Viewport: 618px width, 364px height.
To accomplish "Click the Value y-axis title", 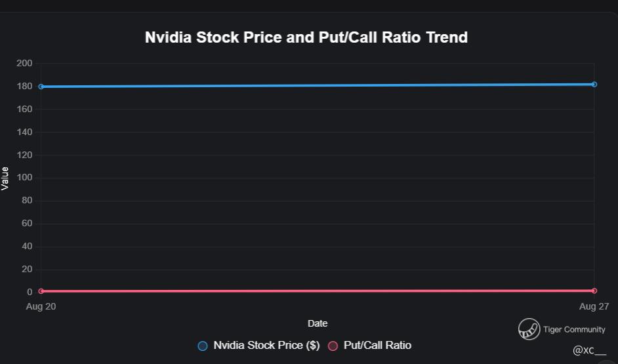I will coord(5,178).
